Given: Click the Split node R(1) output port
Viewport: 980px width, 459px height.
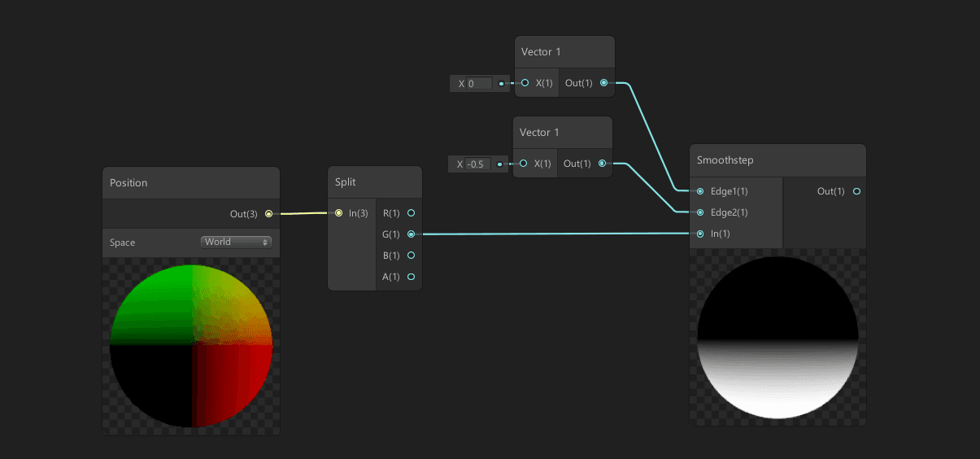Looking at the screenshot, I should point(411,213).
